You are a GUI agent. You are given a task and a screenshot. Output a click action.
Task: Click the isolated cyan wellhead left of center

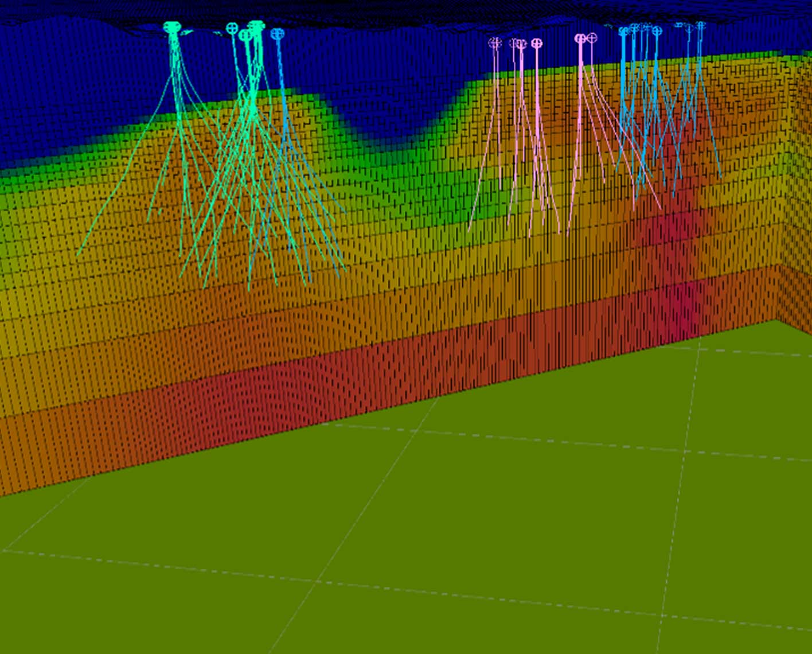(278, 34)
